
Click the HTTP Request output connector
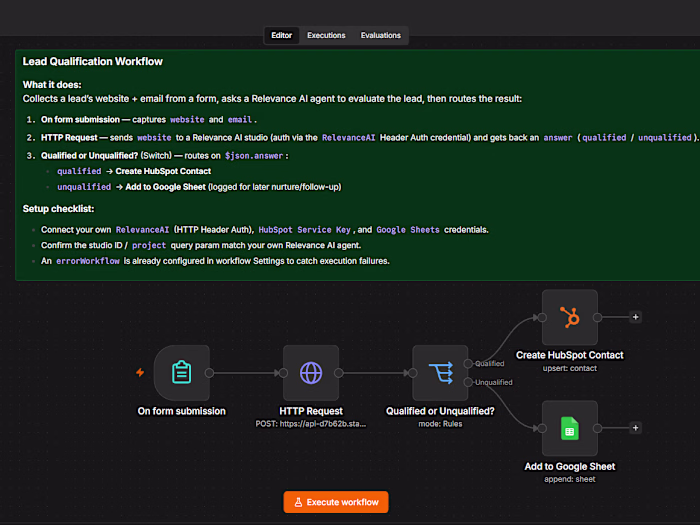339,373
